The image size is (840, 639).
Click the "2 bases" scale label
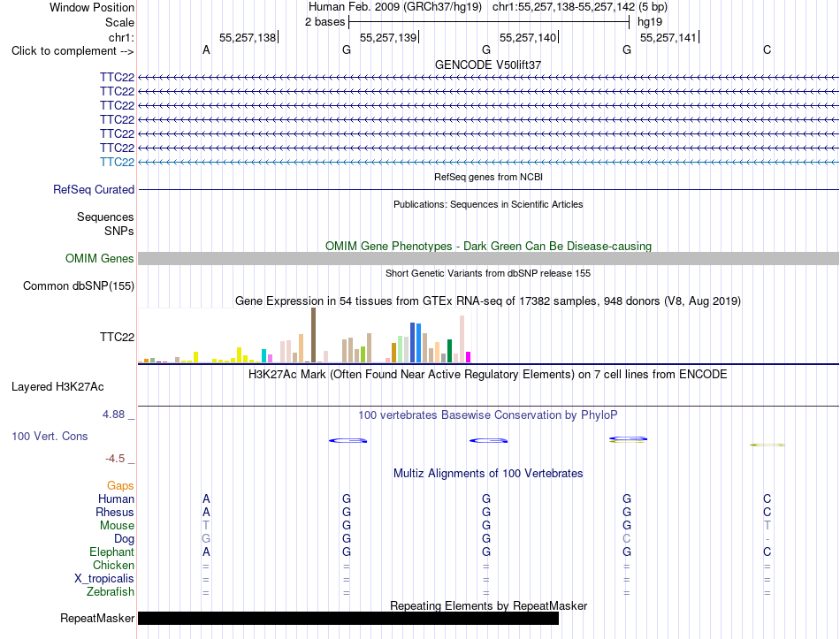click(325, 22)
